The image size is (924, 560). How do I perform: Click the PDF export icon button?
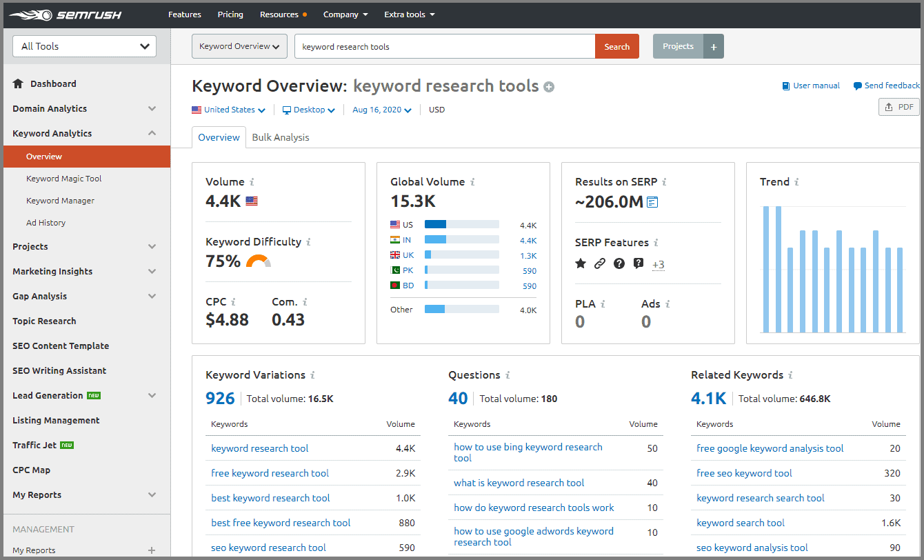click(x=898, y=107)
